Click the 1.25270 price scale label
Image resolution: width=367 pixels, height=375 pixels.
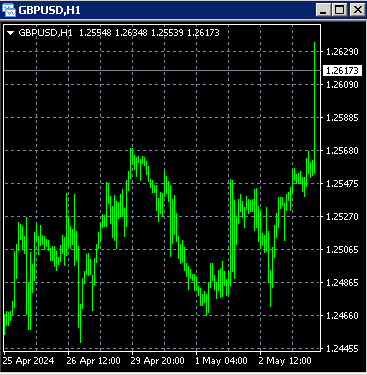[x=342, y=217]
